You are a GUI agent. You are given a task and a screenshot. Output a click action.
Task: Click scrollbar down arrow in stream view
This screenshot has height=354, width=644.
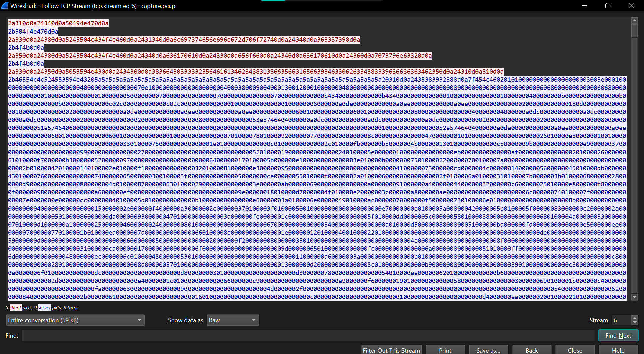coord(634,297)
